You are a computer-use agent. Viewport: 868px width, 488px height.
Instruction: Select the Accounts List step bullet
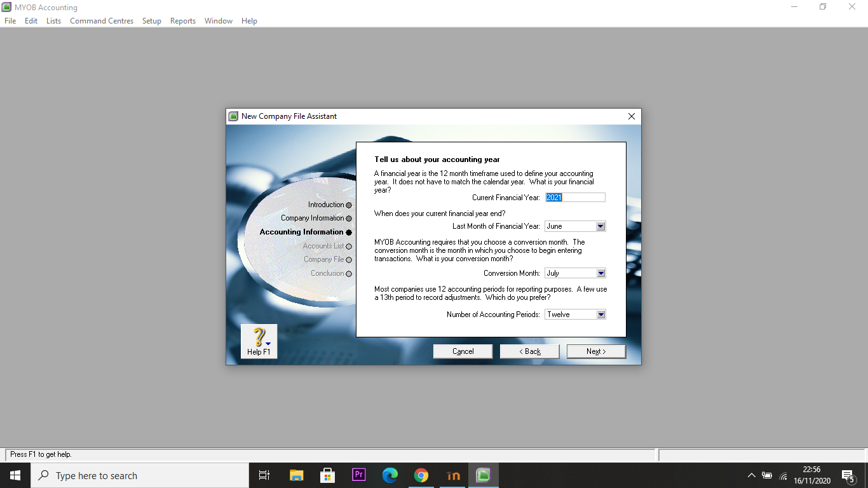coord(349,247)
